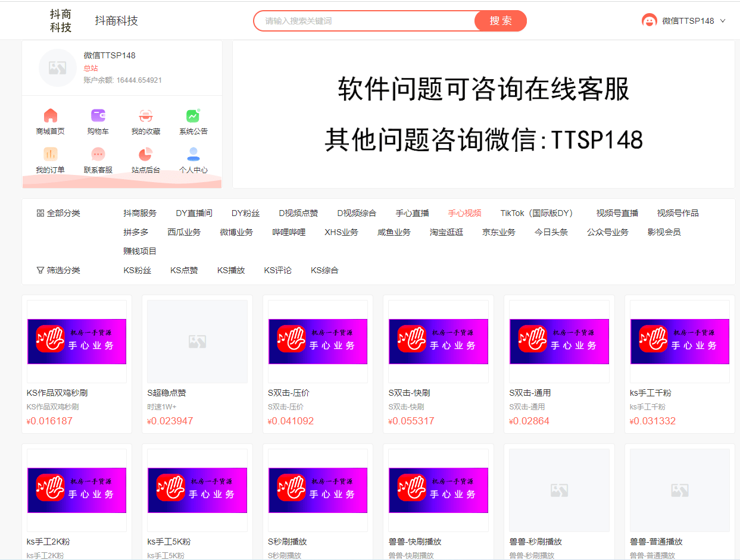
Task: Select the KS粉丝 filter tab
Action: click(138, 270)
